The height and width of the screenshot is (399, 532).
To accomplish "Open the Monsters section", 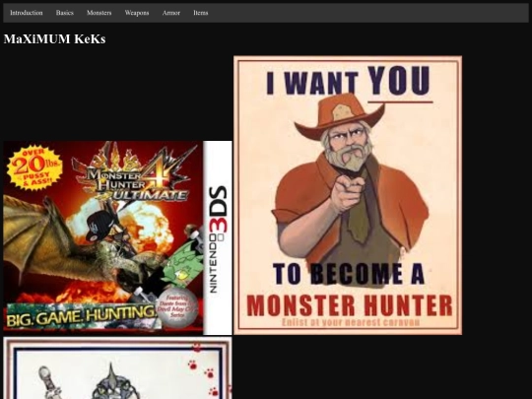I will [100, 13].
